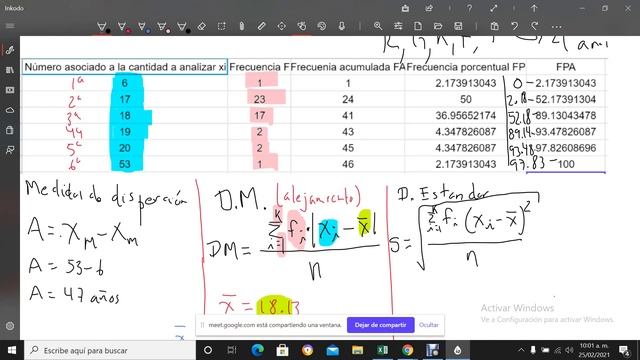Image resolution: width=640 pixels, height=360 pixels.
Task: Click the paste clipboard icon
Action: pos(495,27)
